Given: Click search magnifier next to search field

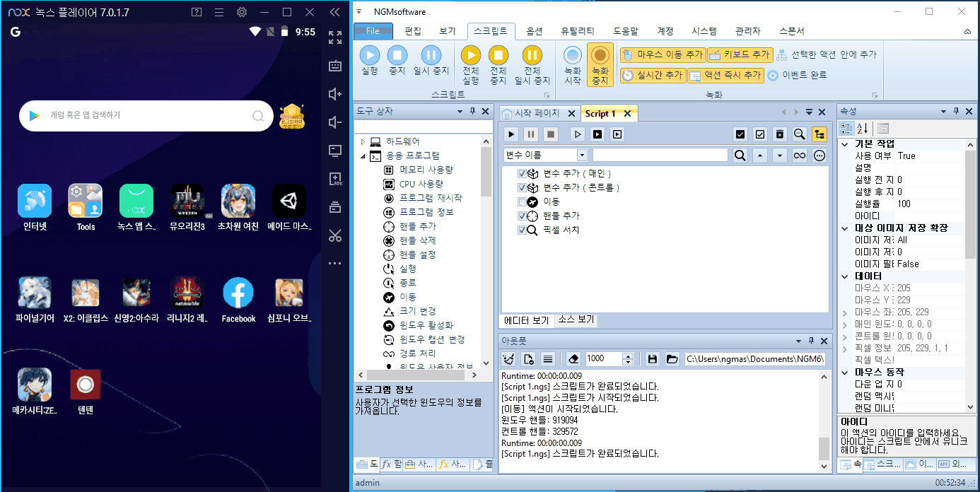Looking at the screenshot, I should [x=740, y=156].
